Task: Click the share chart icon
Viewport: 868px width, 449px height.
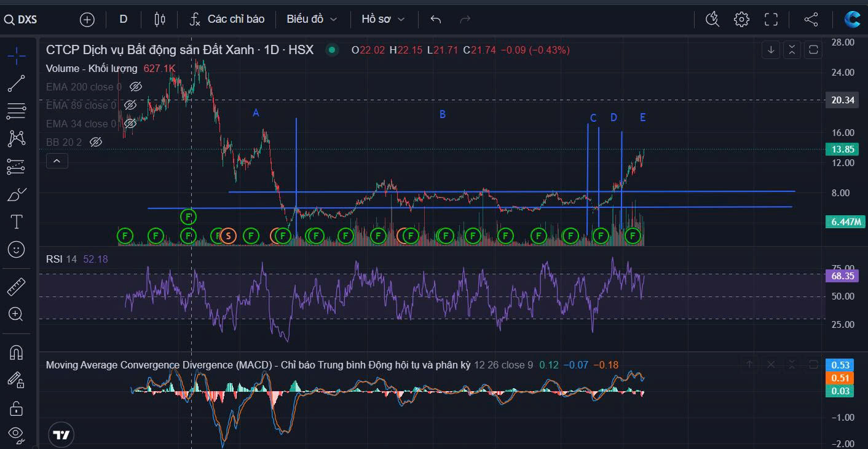Action: (x=811, y=19)
